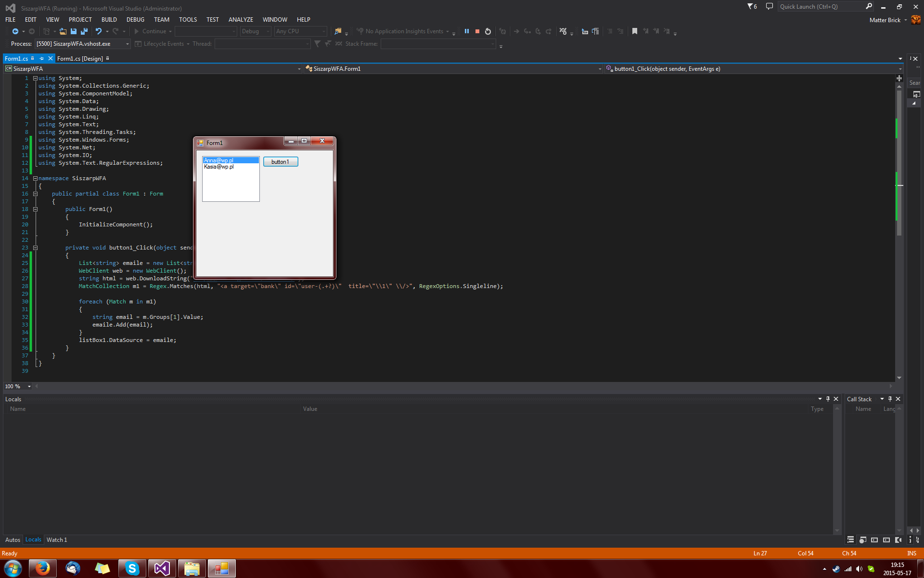Click the Stack Frame combo box
The height and width of the screenshot is (578, 924).
pyautogui.click(x=438, y=44)
